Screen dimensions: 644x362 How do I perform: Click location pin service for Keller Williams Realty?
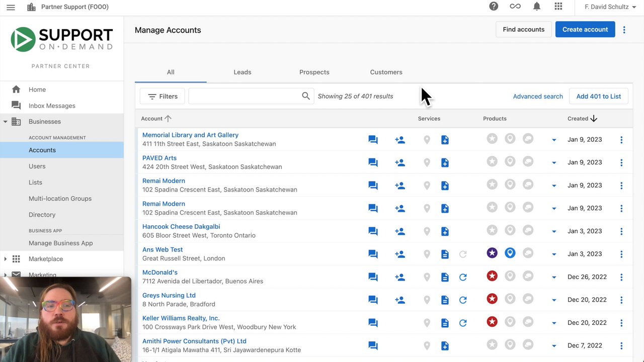(427, 323)
